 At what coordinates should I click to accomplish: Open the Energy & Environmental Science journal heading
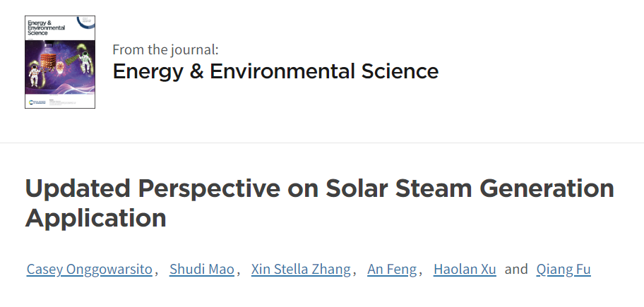275,71
